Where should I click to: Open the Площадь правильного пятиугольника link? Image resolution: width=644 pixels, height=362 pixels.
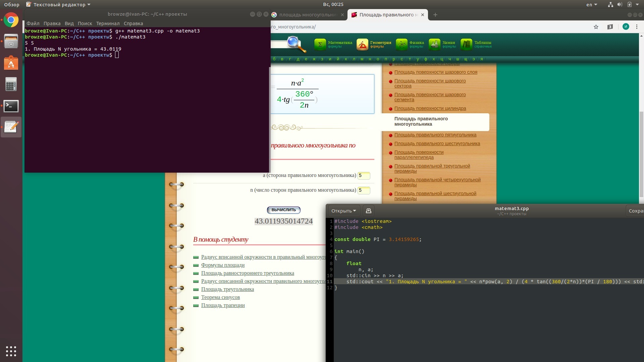tap(435, 135)
